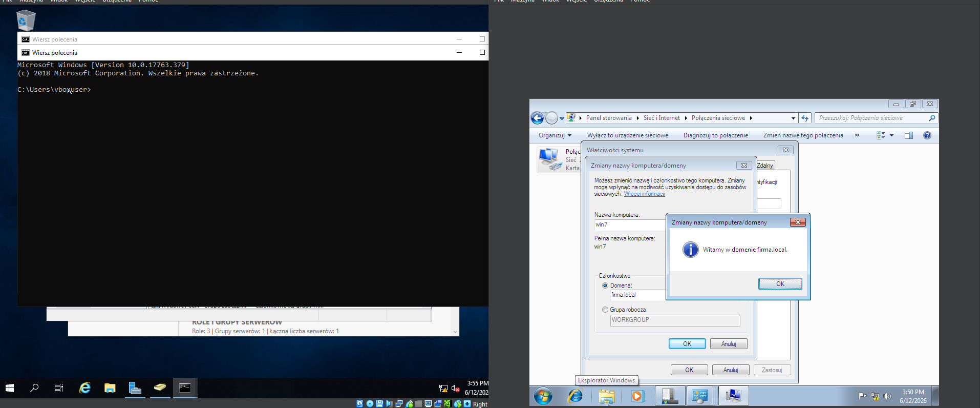Click the Windows 7 volume speaker tray icon

[x=887, y=396]
